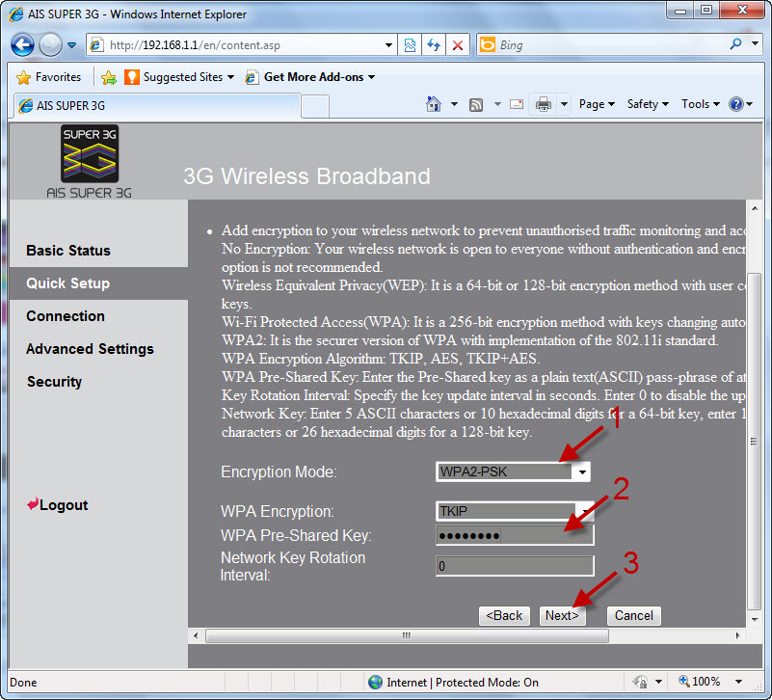Click the privacy report status icon
This screenshot has width=772, height=700.
[x=641, y=683]
